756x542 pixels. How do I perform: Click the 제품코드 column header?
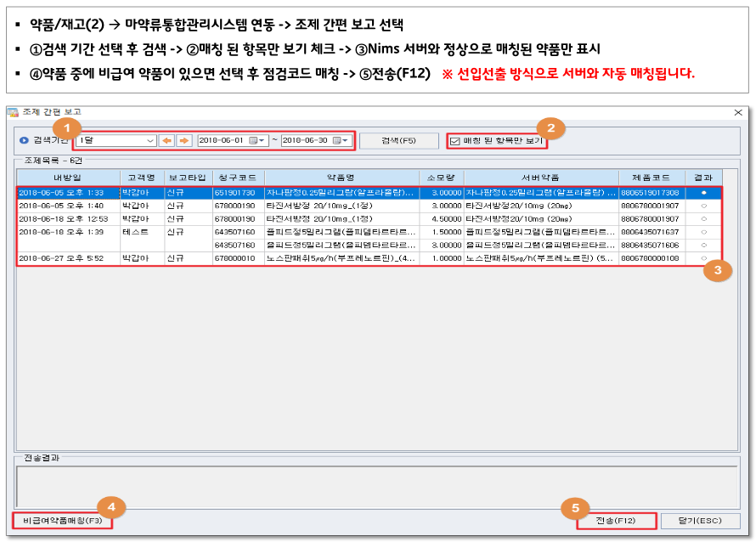point(652,178)
